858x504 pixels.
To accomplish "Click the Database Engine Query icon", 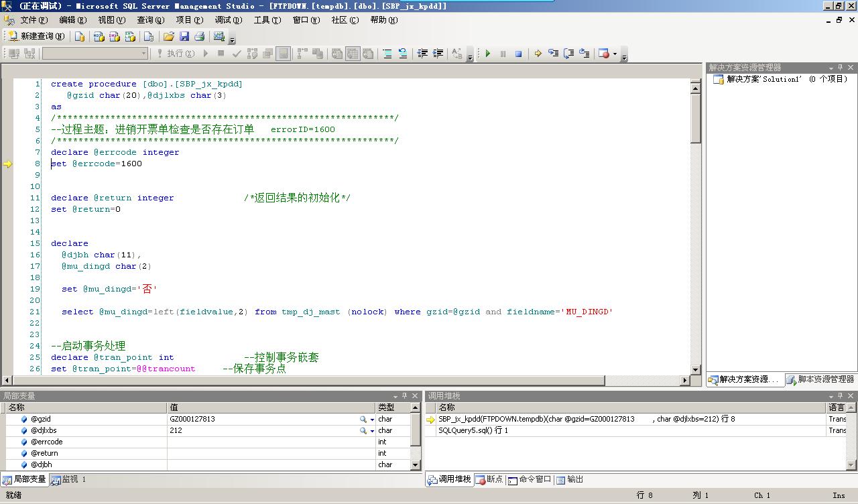I will (80, 36).
